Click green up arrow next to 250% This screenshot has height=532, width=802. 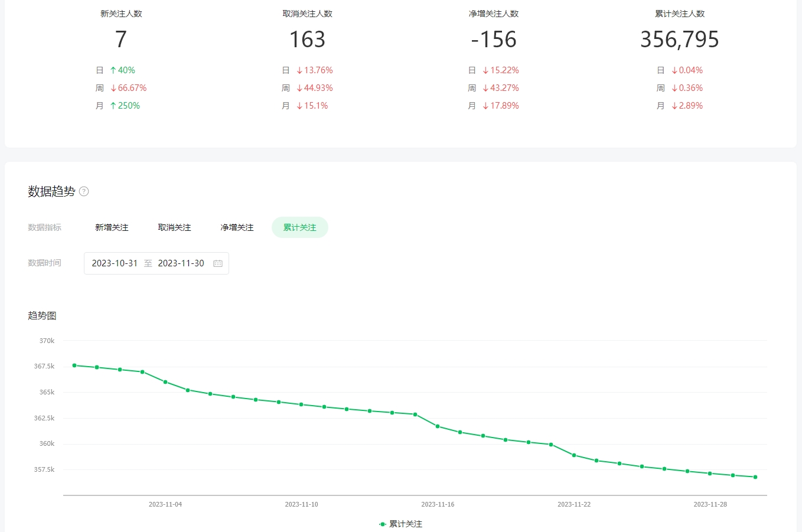(x=113, y=106)
